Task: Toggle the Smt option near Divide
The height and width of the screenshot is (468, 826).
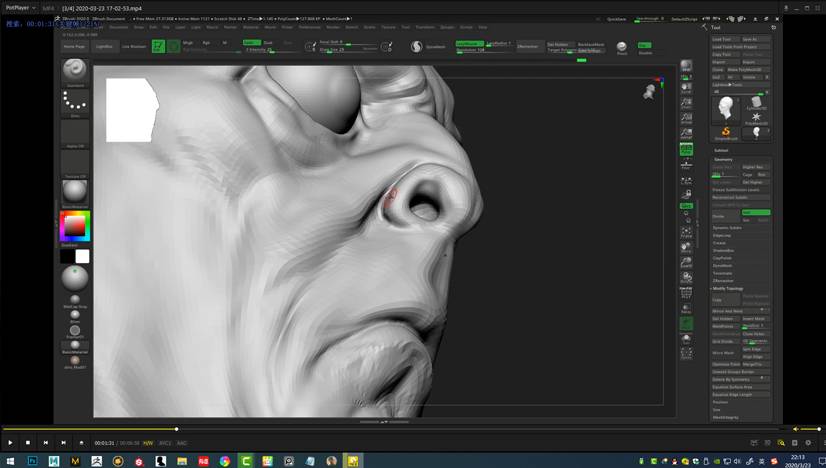Action: click(756, 212)
